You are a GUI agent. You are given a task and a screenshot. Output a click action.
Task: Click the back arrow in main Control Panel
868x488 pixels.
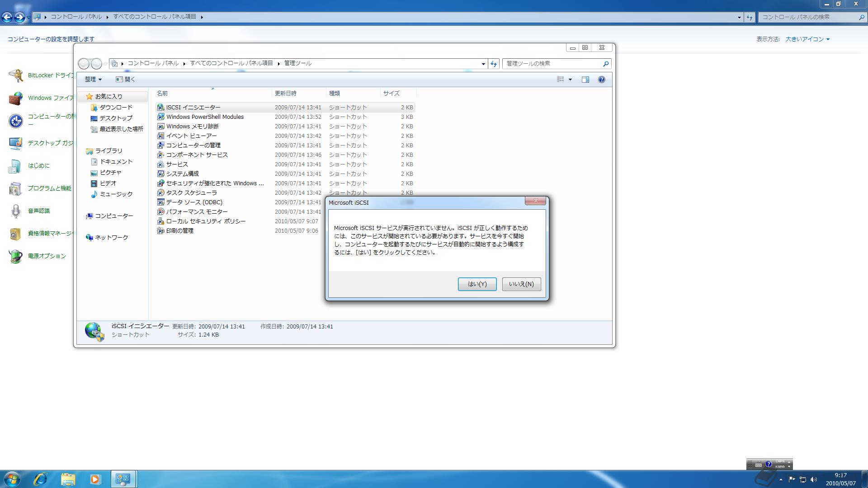(7, 17)
